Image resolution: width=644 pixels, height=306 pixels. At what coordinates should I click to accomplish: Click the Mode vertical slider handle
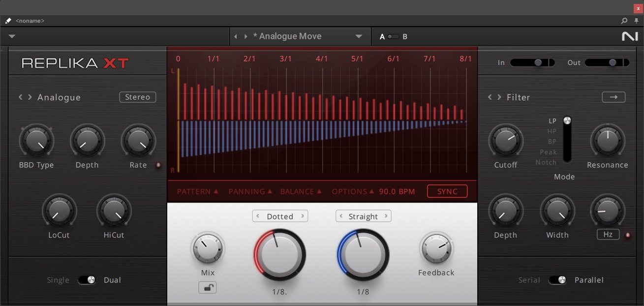point(567,121)
